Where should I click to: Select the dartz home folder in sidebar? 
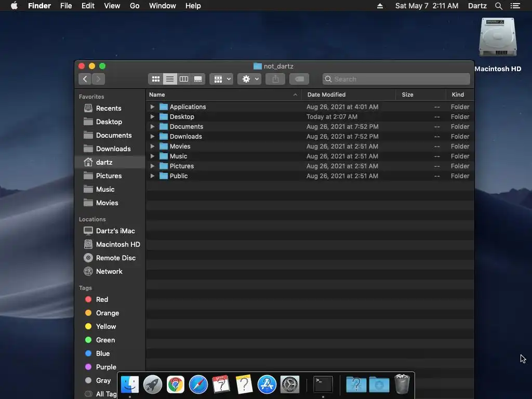click(x=110, y=162)
